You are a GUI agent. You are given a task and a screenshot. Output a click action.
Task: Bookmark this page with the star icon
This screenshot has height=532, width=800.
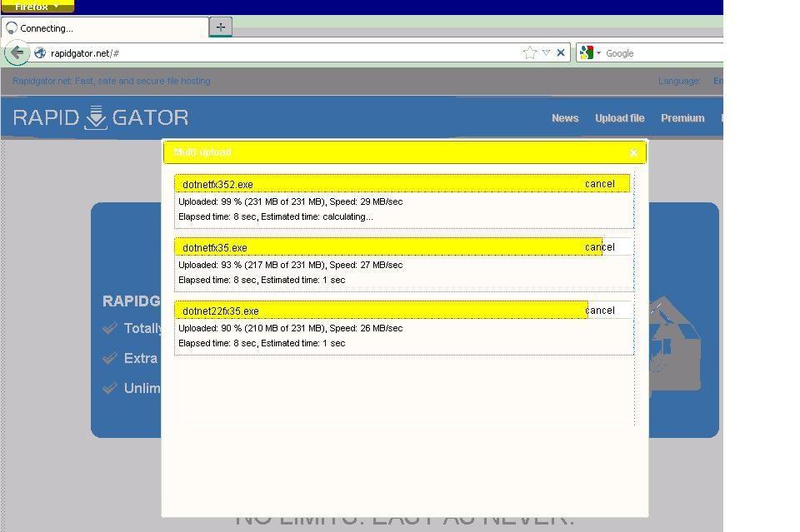tap(530, 52)
